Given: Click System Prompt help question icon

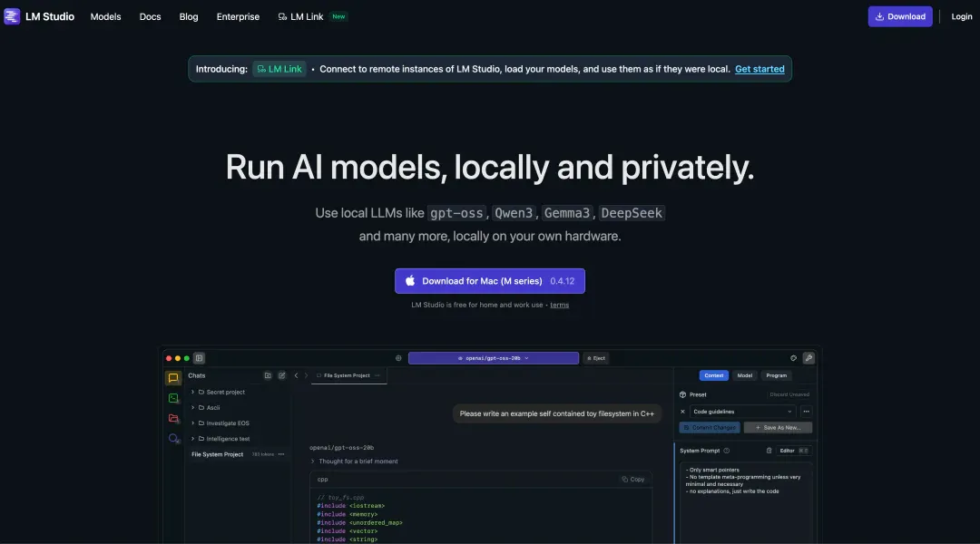Looking at the screenshot, I should pyautogui.click(x=726, y=451).
